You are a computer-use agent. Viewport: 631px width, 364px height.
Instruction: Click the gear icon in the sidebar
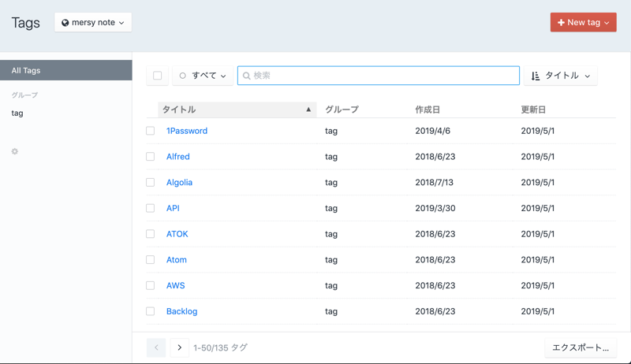pyautogui.click(x=14, y=151)
